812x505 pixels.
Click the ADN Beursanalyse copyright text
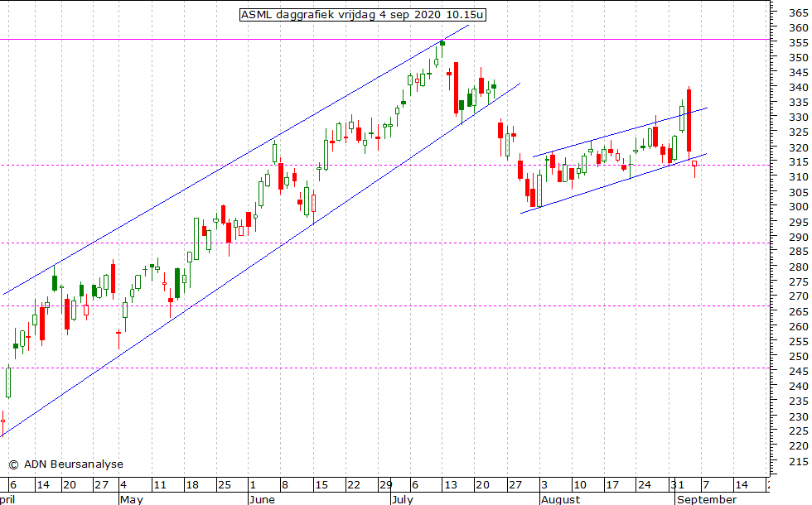(x=65, y=464)
